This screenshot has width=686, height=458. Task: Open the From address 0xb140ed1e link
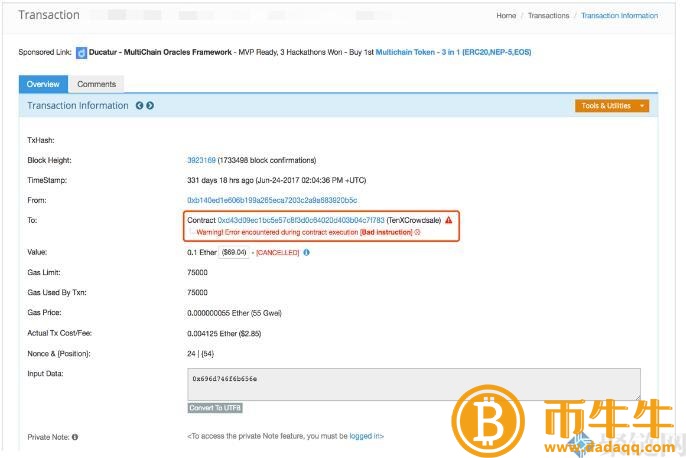[272, 200]
